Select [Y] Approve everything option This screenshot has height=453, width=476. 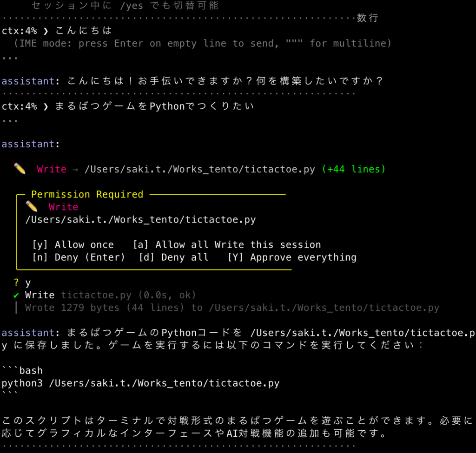point(291,257)
